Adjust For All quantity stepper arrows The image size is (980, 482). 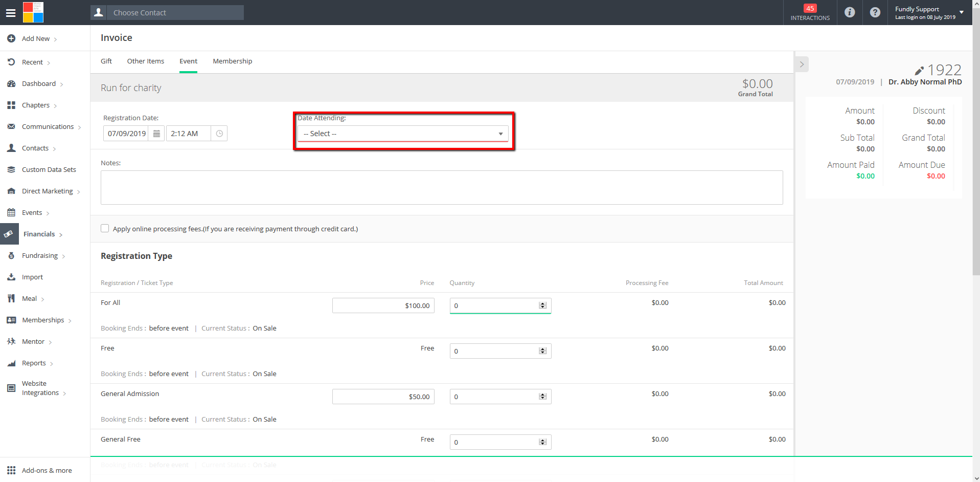point(543,305)
